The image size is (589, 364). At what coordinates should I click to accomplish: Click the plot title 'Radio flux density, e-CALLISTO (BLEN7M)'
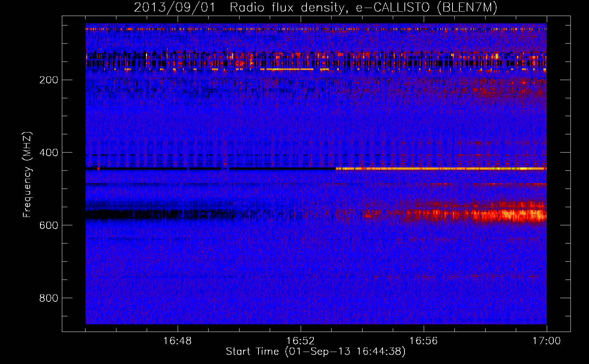click(363, 8)
